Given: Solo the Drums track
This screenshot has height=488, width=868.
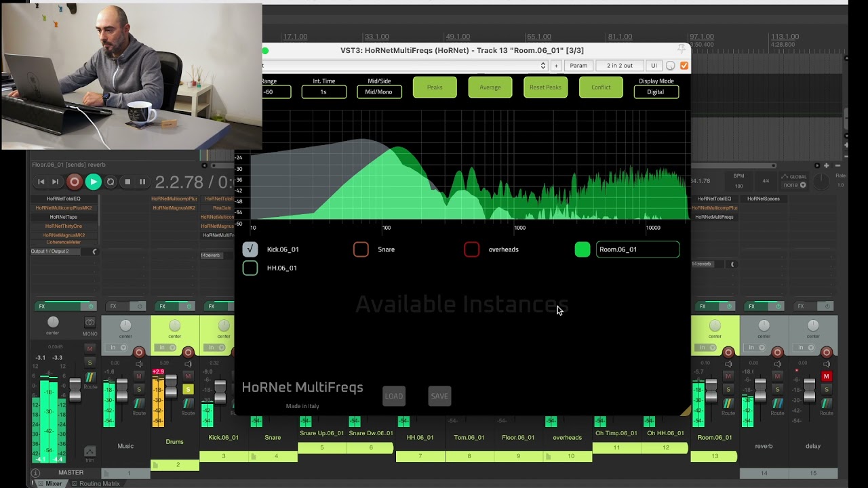Looking at the screenshot, I should (188, 389).
